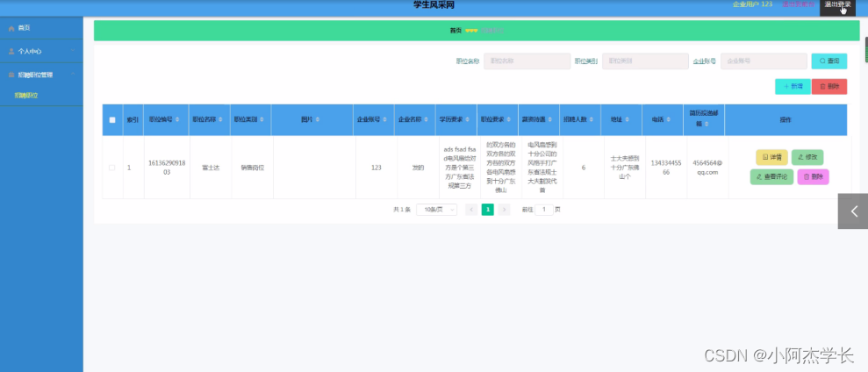The width and height of the screenshot is (868, 372).
Task: Open 详情 for the 富士达 row
Action: coord(771,157)
